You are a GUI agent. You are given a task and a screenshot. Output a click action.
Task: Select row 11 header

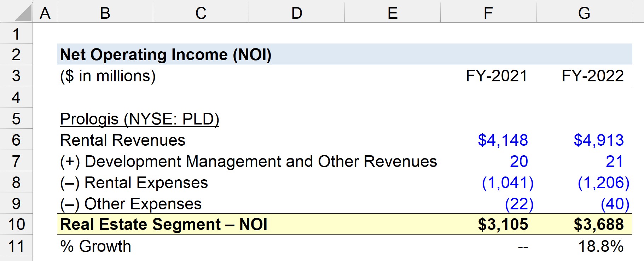[x=16, y=246]
